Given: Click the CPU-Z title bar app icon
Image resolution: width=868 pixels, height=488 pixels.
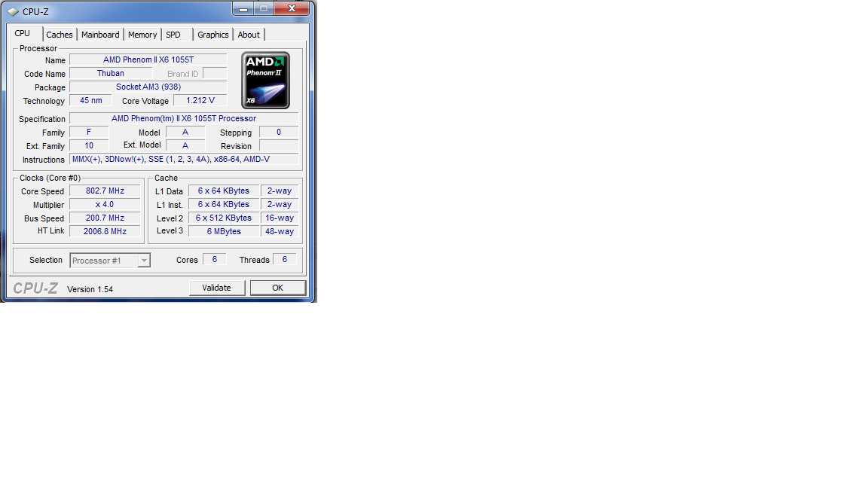Looking at the screenshot, I should click(x=13, y=11).
